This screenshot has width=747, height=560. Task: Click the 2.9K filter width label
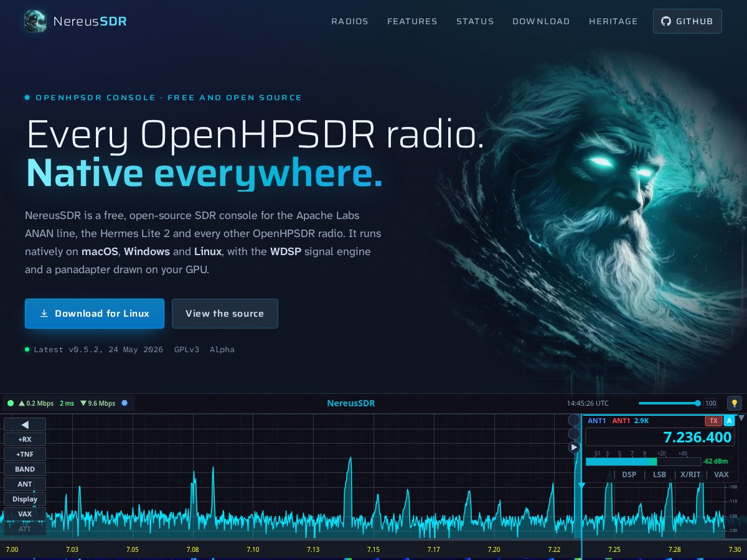(x=641, y=421)
